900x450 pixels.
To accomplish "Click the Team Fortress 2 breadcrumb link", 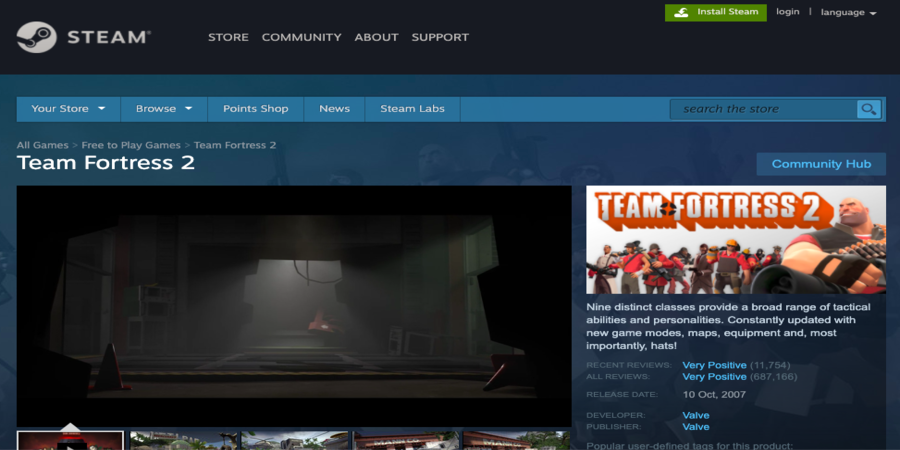I will [x=235, y=145].
